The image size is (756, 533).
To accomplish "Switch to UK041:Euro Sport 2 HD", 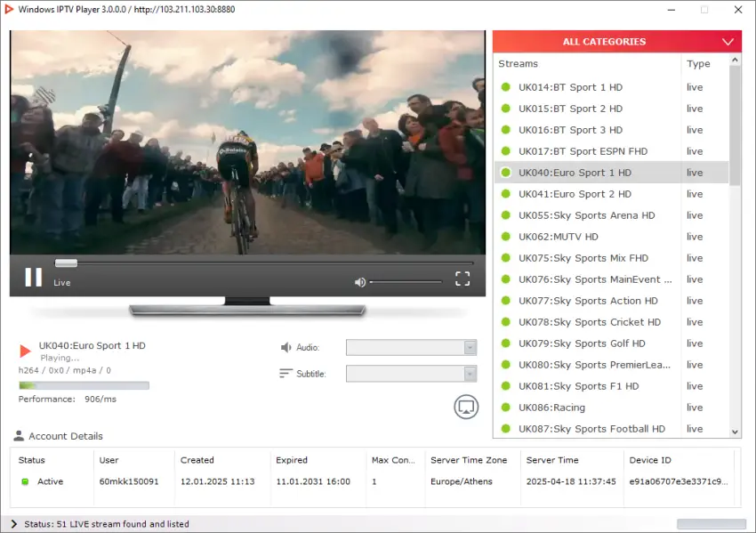I will tap(611, 194).
